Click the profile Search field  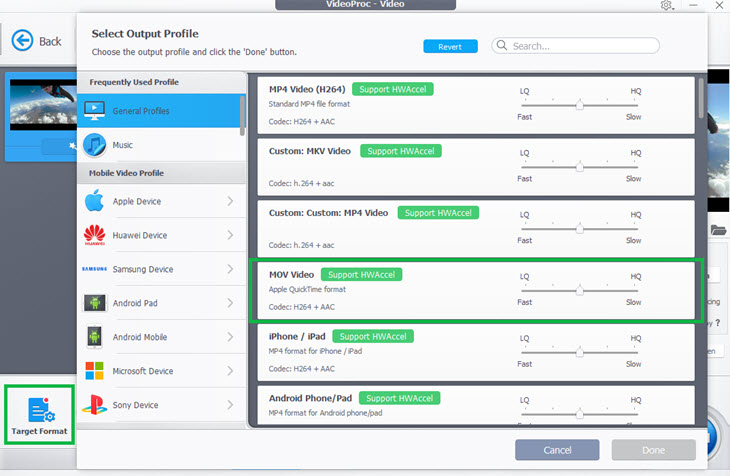coord(582,46)
